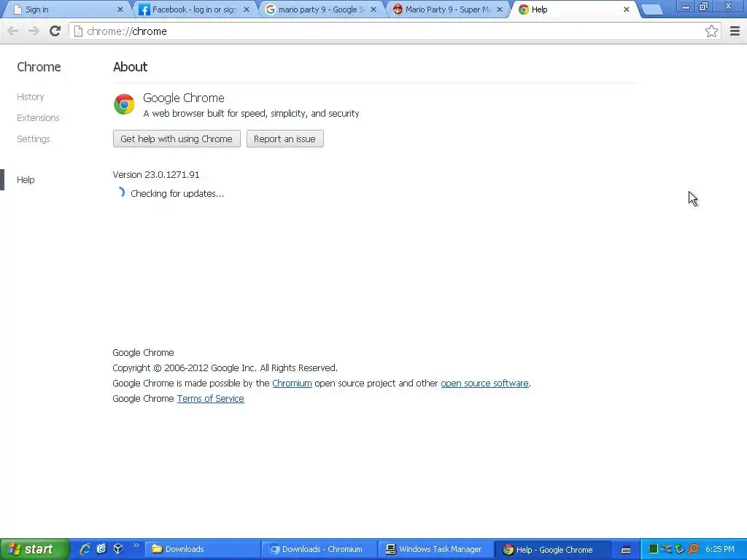747x560 pixels.
Task: Click the Facebook favicon on its tab
Action: tap(144, 9)
